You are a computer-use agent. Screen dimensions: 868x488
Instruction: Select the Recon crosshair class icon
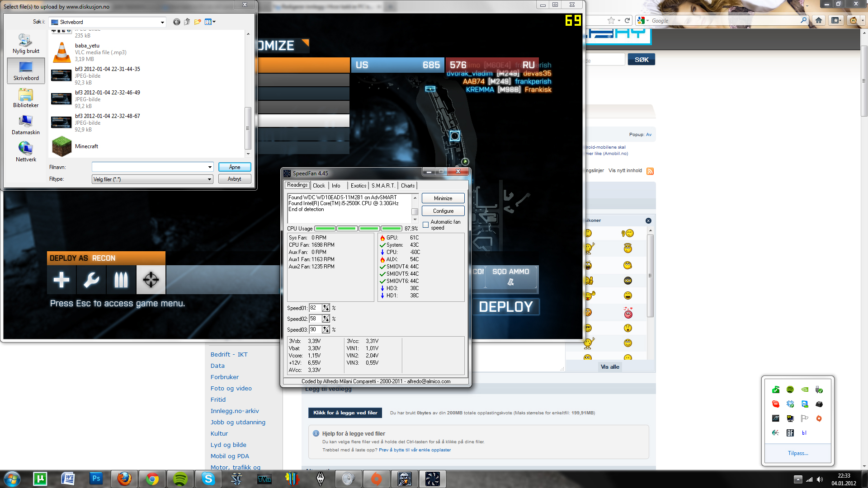coord(151,280)
